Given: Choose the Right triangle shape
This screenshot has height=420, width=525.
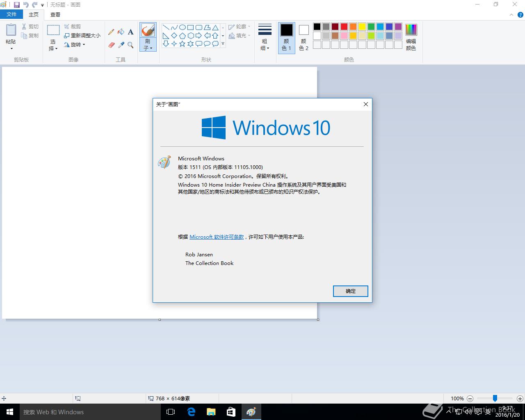Looking at the screenshot, I should (x=166, y=36).
